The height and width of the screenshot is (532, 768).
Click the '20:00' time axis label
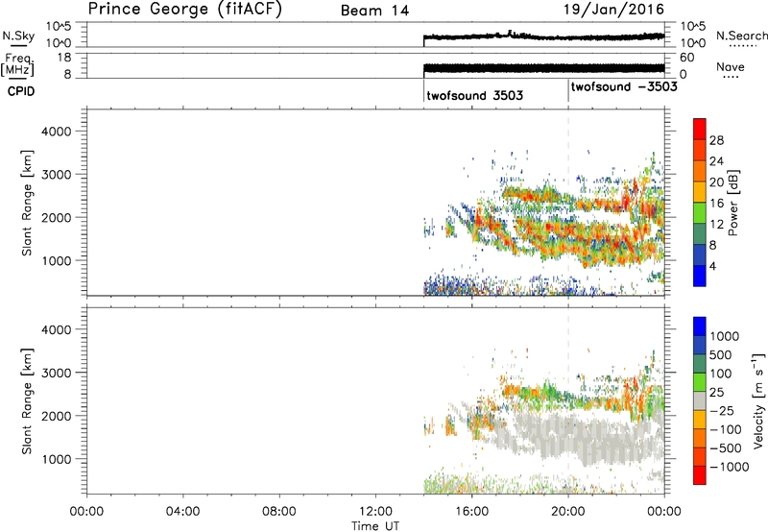(568, 512)
